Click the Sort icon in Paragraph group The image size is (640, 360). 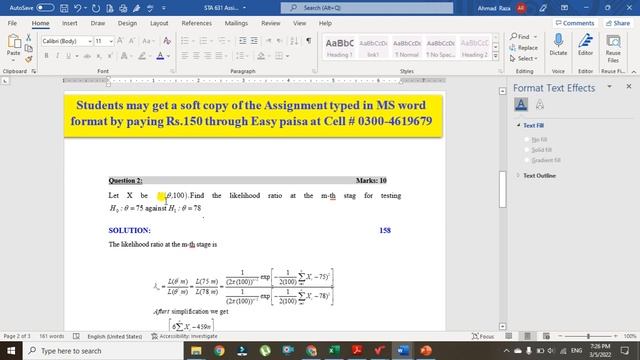294,41
